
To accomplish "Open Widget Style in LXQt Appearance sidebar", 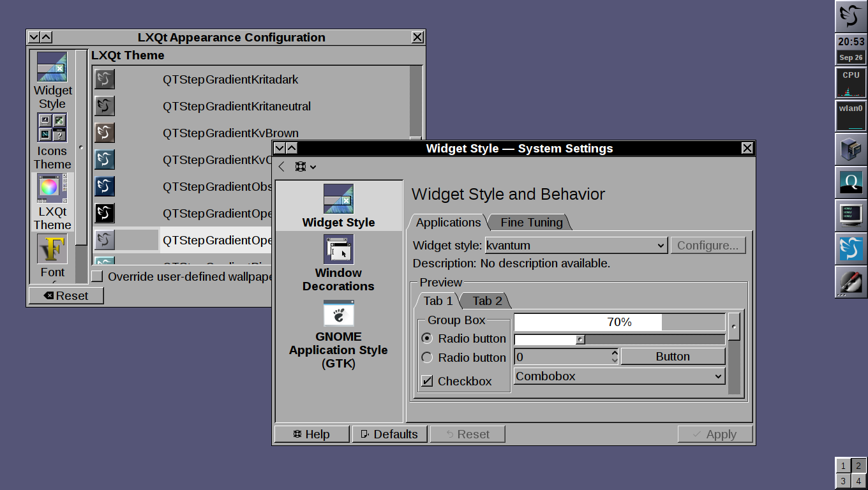I will (52, 80).
